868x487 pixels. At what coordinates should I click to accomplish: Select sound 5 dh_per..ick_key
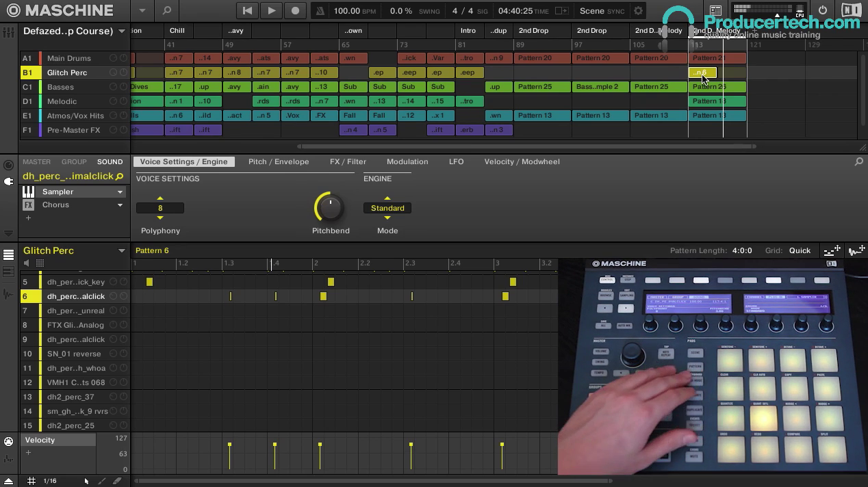click(75, 282)
